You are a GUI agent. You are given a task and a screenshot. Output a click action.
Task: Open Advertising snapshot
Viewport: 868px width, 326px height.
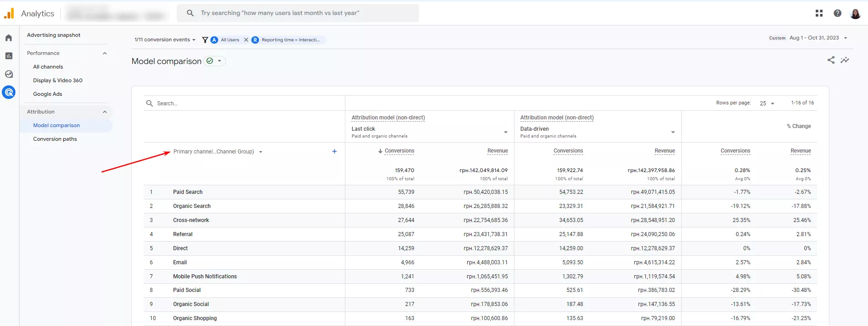[x=54, y=35]
